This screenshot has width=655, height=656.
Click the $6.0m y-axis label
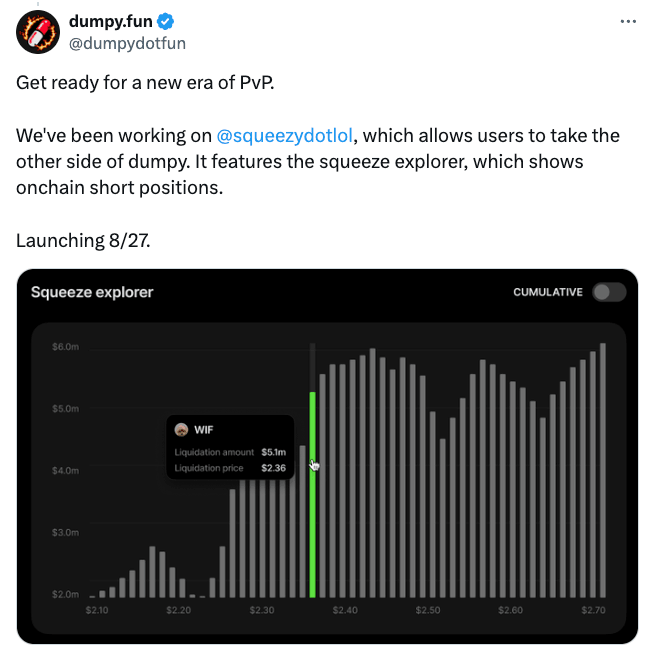pyautogui.click(x=65, y=347)
